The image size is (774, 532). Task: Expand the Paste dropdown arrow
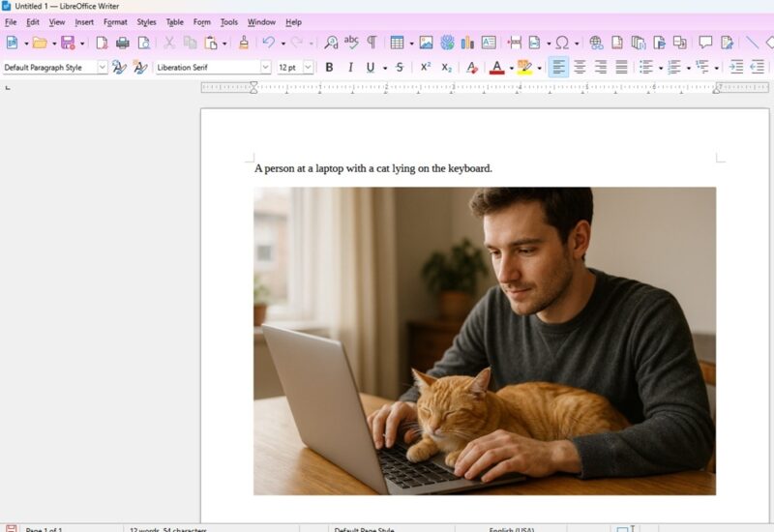coord(224,44)
